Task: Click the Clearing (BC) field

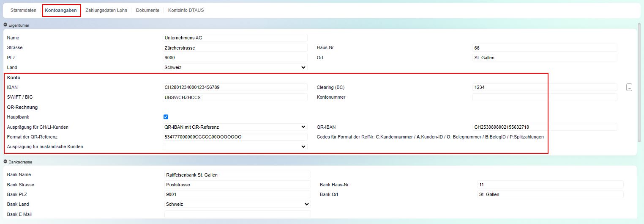Action: pos(545,87)
